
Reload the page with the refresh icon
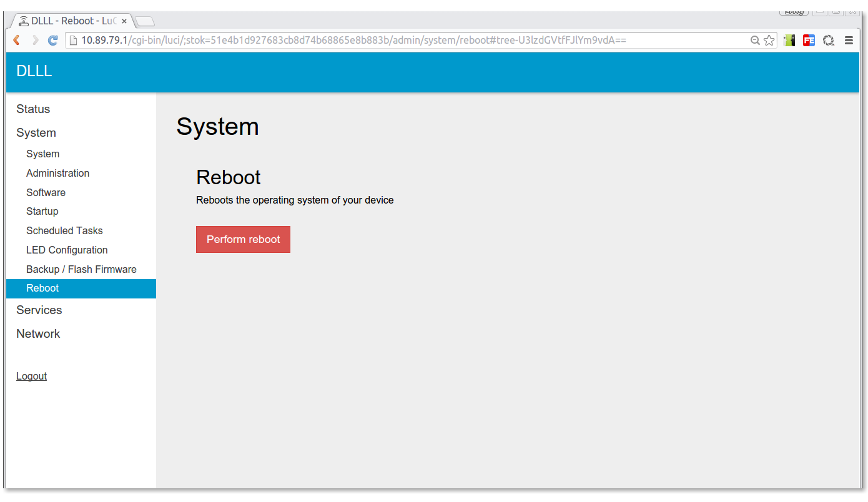coord(53,41)
